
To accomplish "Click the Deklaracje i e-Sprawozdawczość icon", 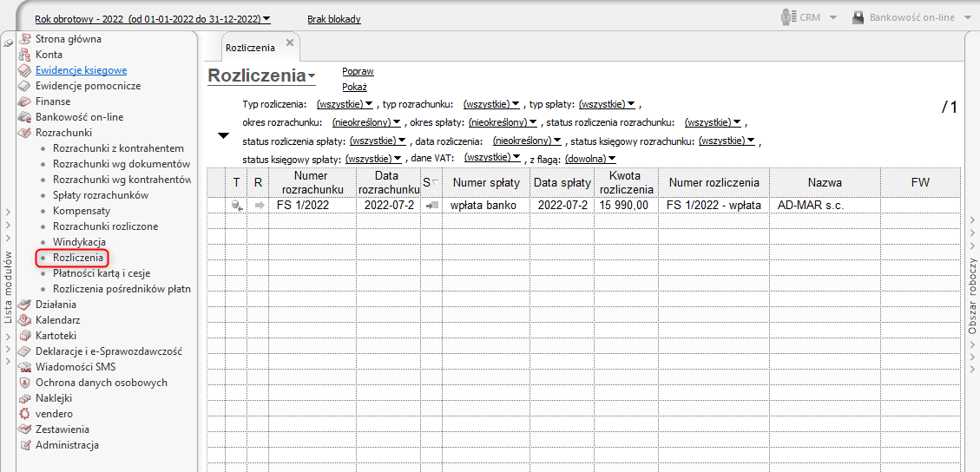I will coord(24,351).
